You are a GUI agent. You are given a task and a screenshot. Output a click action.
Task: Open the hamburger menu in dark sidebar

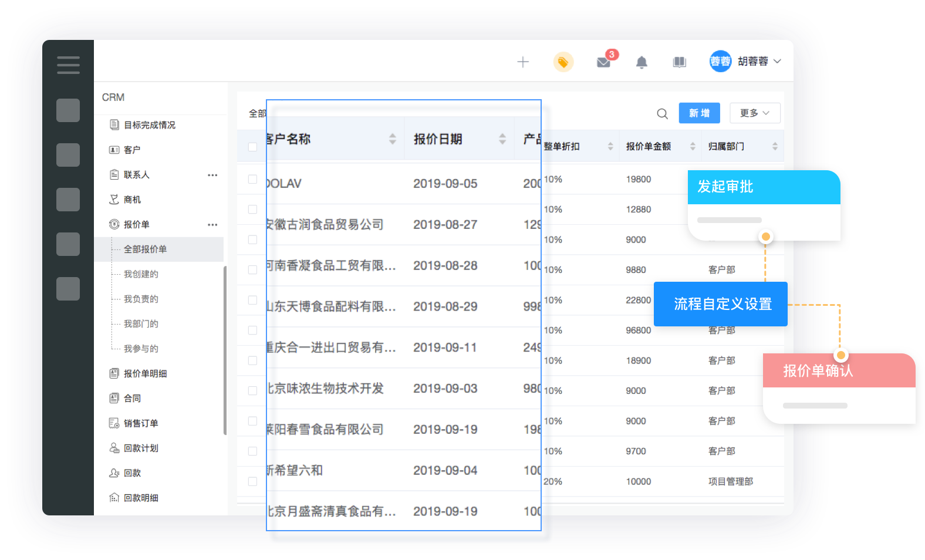[68, 65]
